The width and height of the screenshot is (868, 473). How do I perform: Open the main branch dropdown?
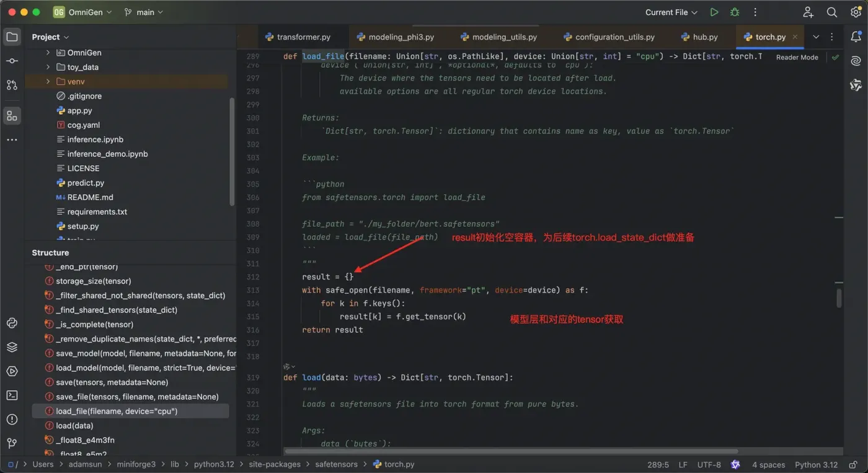click(x=144, y=12)
